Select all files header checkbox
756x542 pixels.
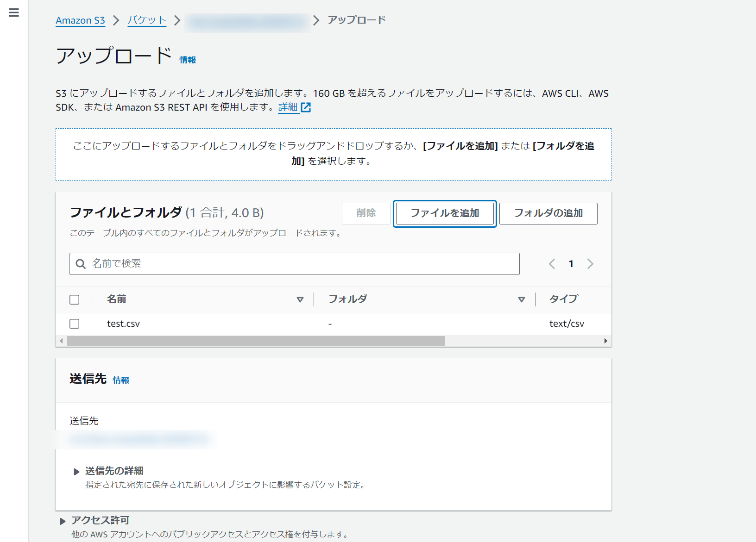tap(75, 299)
